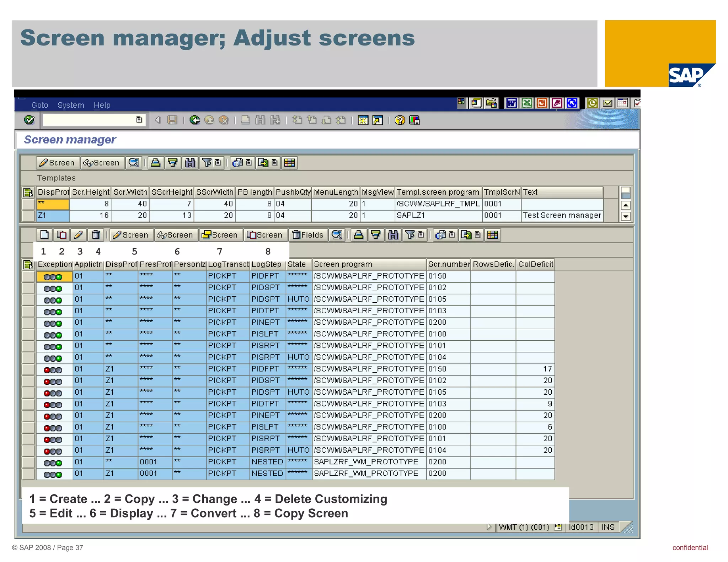728x562 pixels.
Task: Expand the filter options dropdown in Templates toolbar
Action: pos(218,163)
